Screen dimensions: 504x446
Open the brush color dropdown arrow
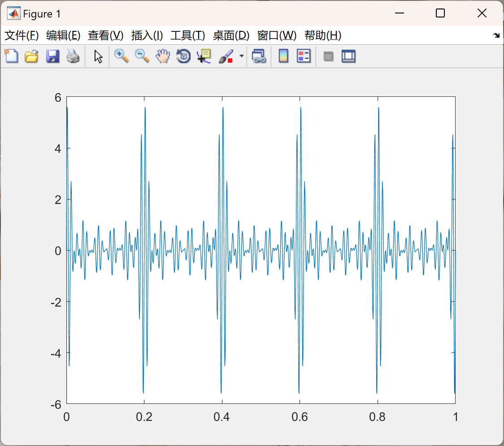pos(241,56)
